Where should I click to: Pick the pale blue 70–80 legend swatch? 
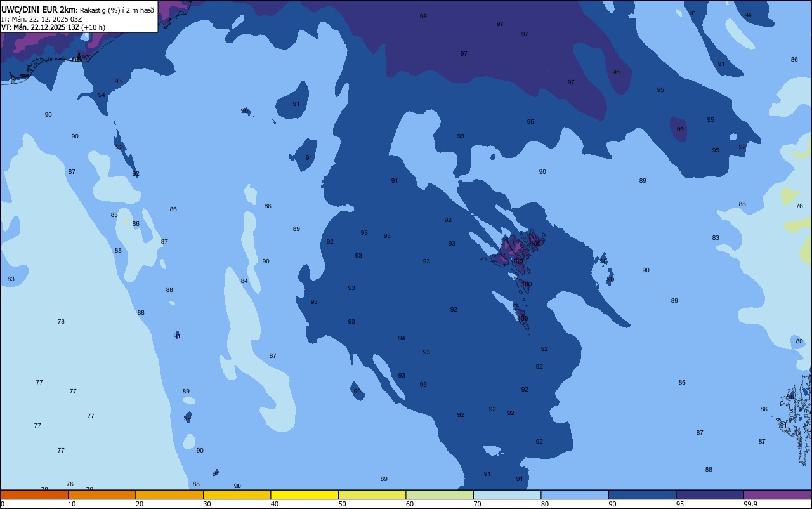[x=507, y=494]
